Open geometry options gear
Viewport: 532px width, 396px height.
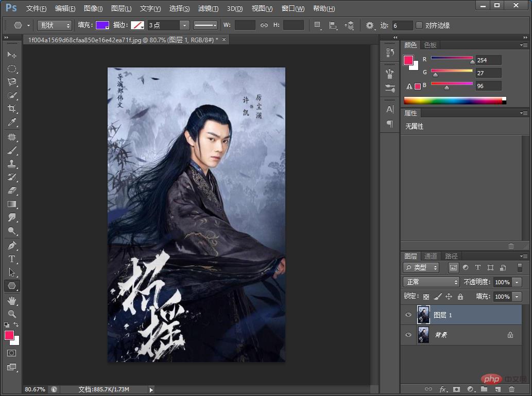coord(370,25)
